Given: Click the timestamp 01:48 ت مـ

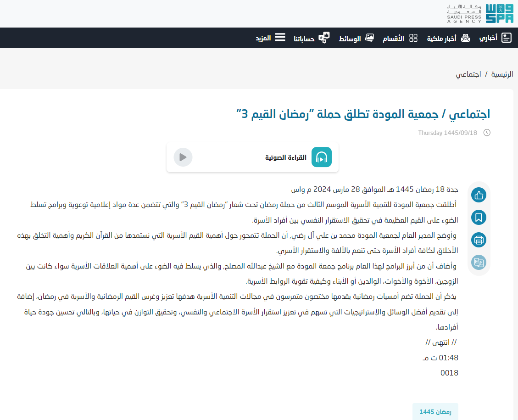Looking at the screenshot, I should click(440, 358).
